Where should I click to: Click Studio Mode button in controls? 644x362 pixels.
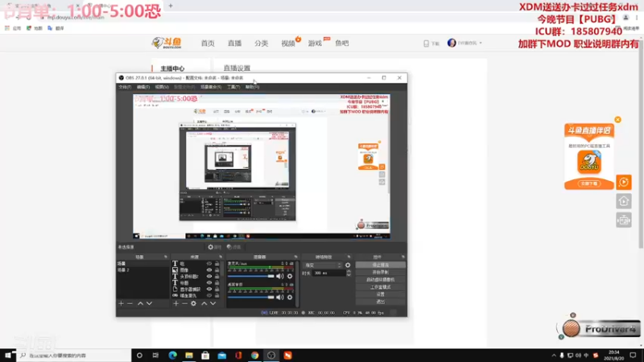(380, 287)
